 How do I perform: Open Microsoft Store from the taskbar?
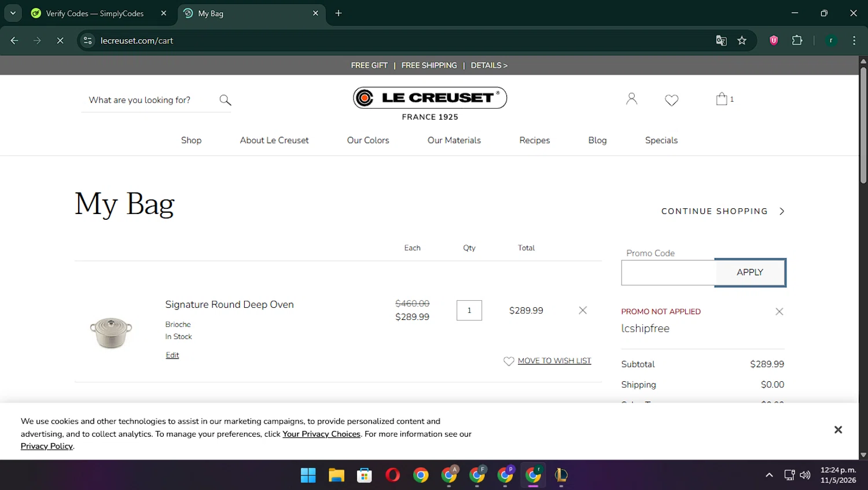364,476
